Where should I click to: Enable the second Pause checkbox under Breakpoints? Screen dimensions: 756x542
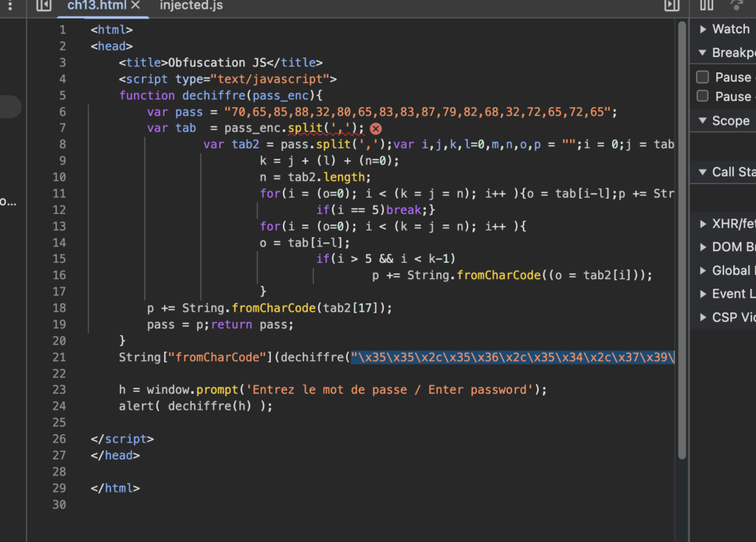703,96
